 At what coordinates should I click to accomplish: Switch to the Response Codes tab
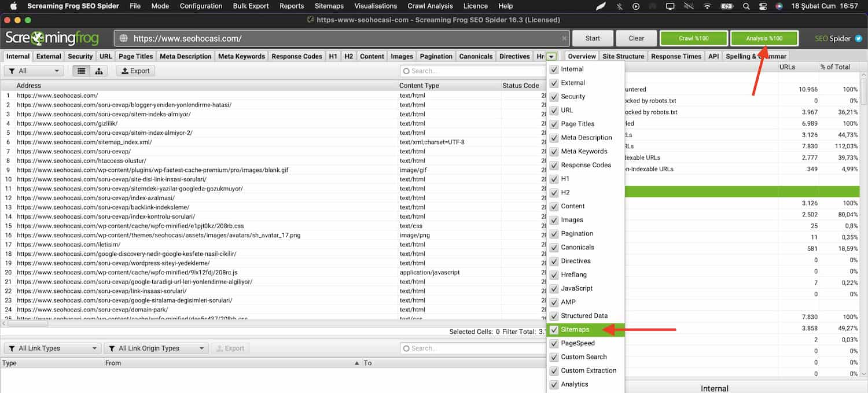pos(296,57)
